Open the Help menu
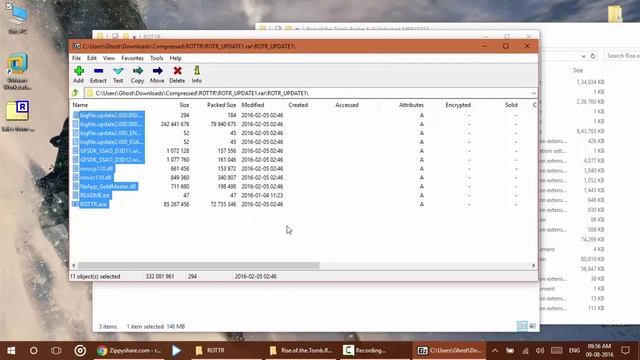Image resolution: width=640 pixels, height=360 pixels. (176, 58)
